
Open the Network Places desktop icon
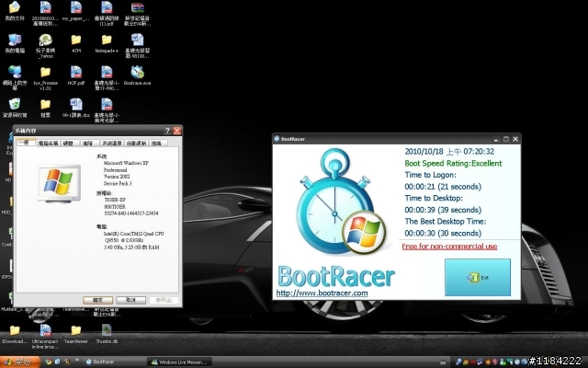[15, 77]
